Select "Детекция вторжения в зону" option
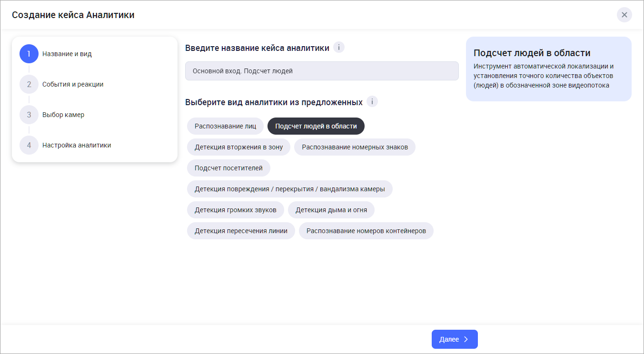This screenshot has width=644, height=354. point(238,147)
